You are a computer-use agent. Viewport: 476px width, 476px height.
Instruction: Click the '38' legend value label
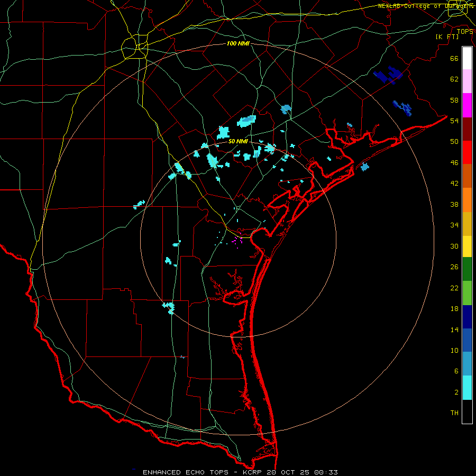coord(454,205)
